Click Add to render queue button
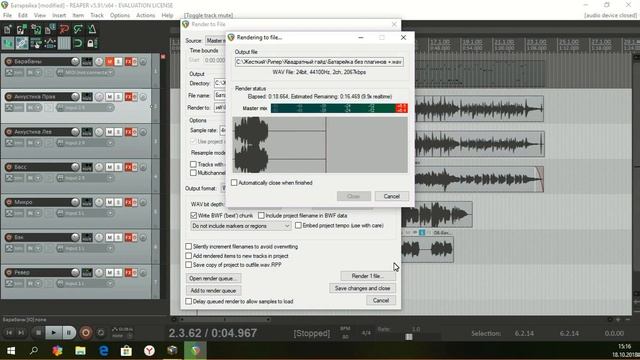The width and height of the screenshot is (640, 360). (213, 291)
